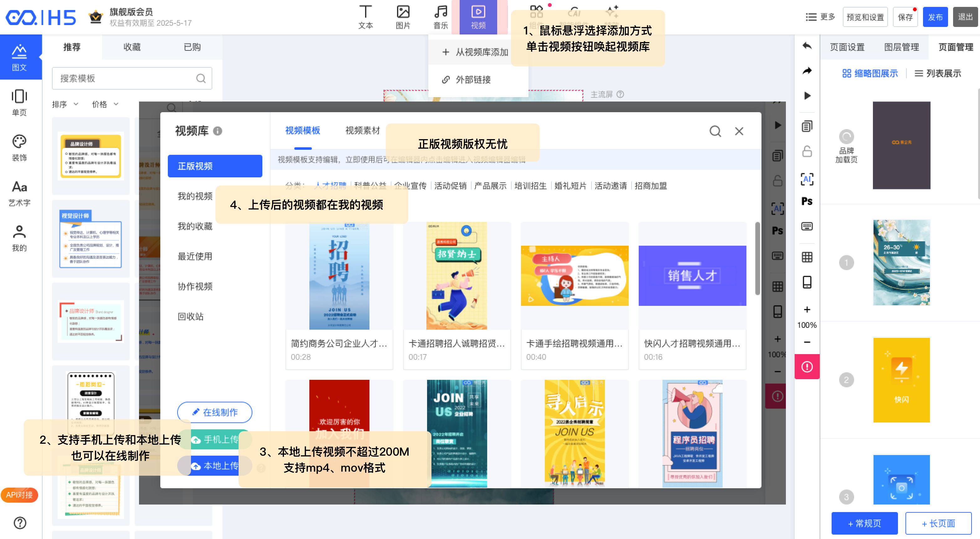This screenshot has width=980, height=539.
Task: Toggle the lock icon in toolbar
Action: [x=807, y=151]
